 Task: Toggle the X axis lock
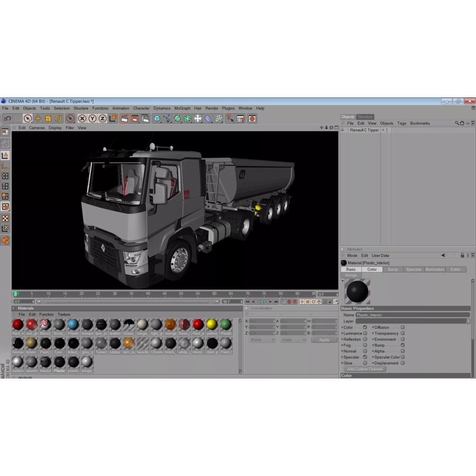pos(82,119)
